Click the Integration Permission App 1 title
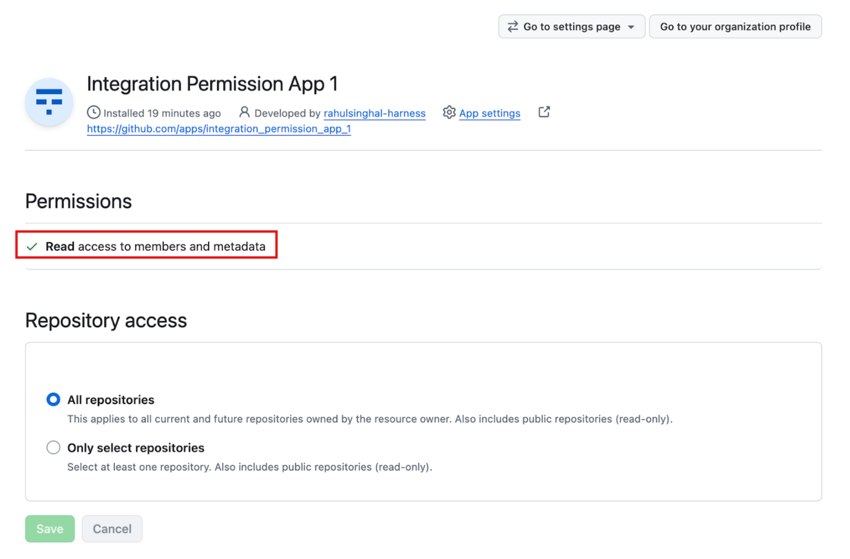850x559 pixels. coord(212,84)
